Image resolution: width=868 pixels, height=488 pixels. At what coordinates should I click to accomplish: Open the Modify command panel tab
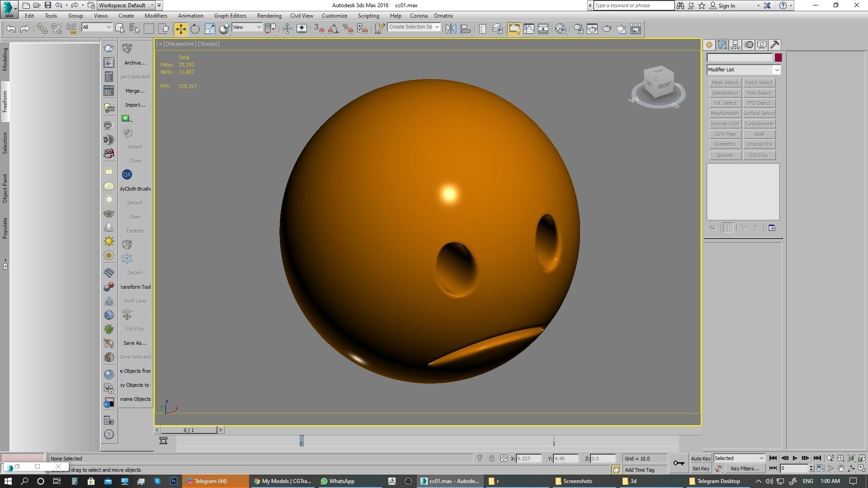pyautogui.click(x=722, y=45)
